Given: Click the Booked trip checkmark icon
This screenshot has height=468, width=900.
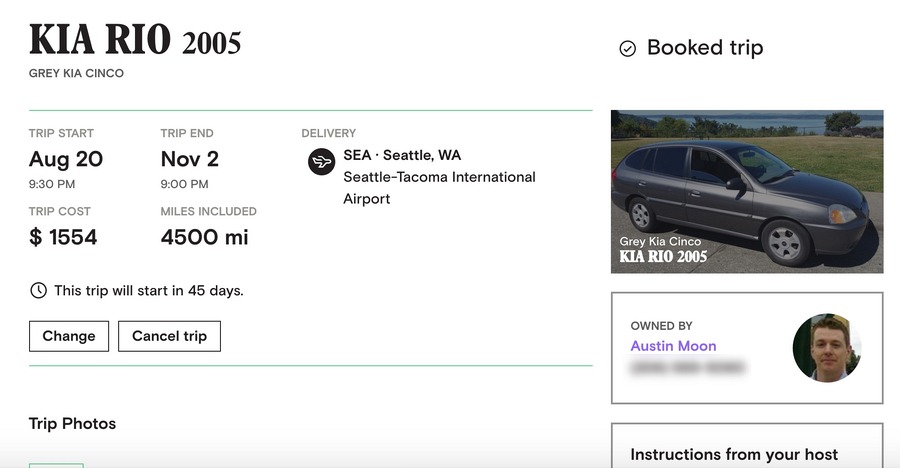Looking at the screenshot, I should (627, 49).
